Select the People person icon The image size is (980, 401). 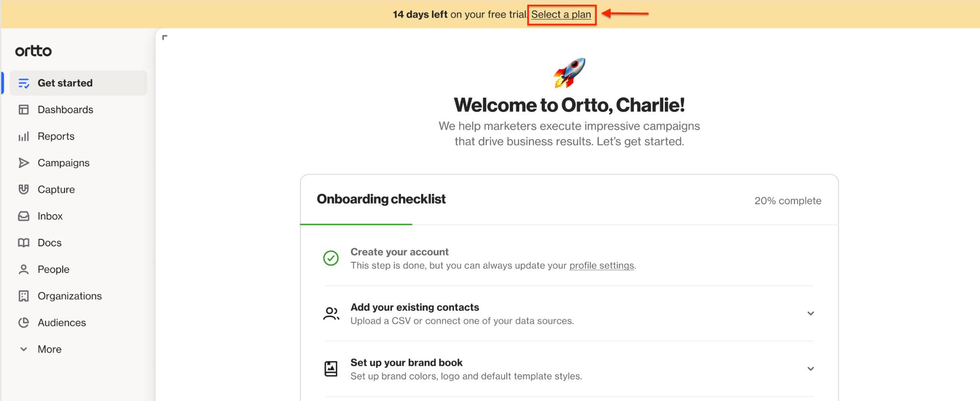point(23,270)
